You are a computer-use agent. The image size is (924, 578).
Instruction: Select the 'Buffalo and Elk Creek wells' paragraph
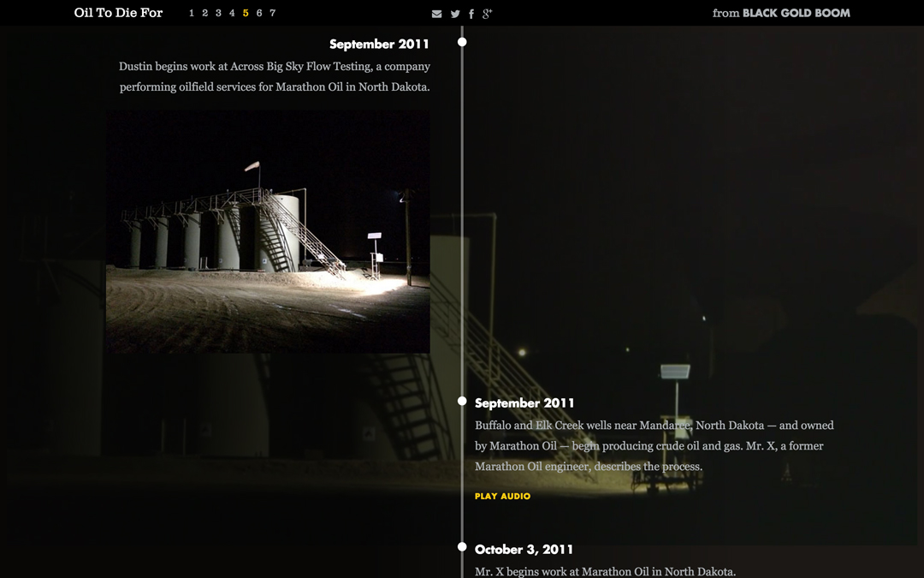point(654,446)
